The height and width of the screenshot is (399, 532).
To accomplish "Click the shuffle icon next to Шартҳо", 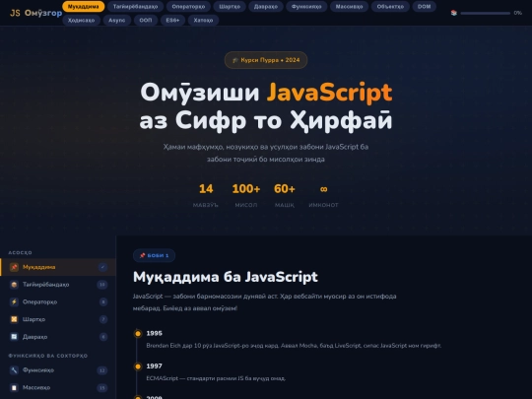I will click(14, 319).
